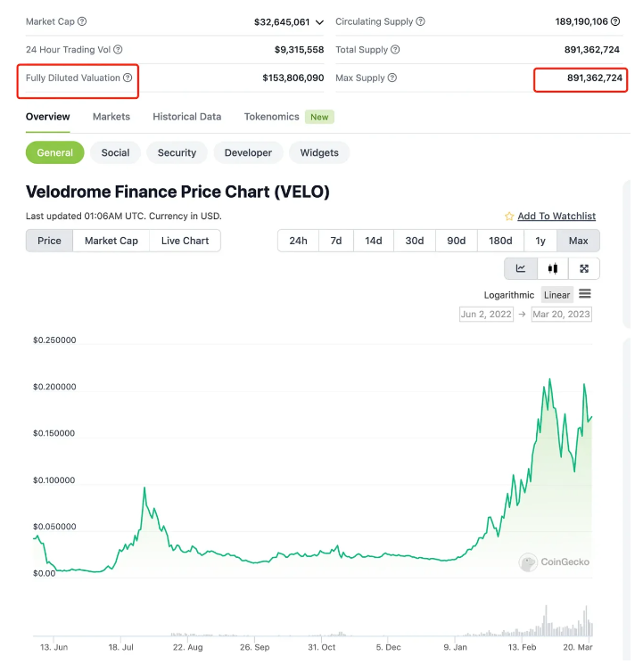
Task: Click the $0.200000 axis label
Action: 54,387
